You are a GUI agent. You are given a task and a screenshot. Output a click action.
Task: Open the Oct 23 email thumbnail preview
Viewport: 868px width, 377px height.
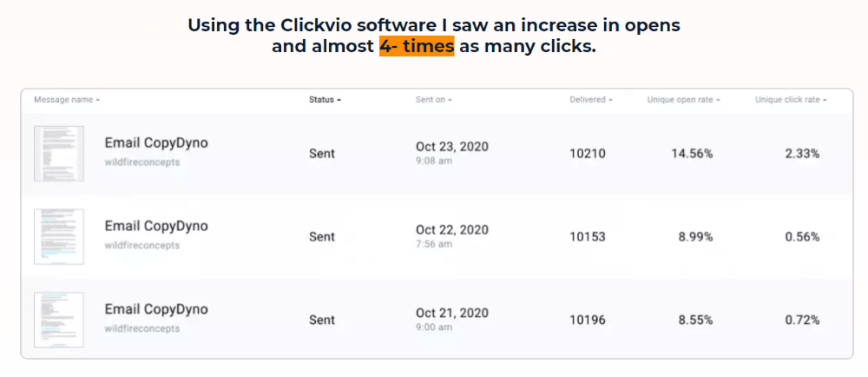(x=59, y=154)
